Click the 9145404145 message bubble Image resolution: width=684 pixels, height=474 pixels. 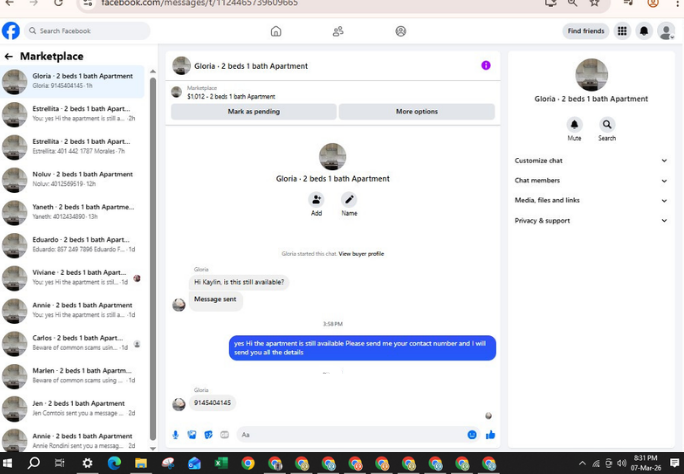point(212,403)
